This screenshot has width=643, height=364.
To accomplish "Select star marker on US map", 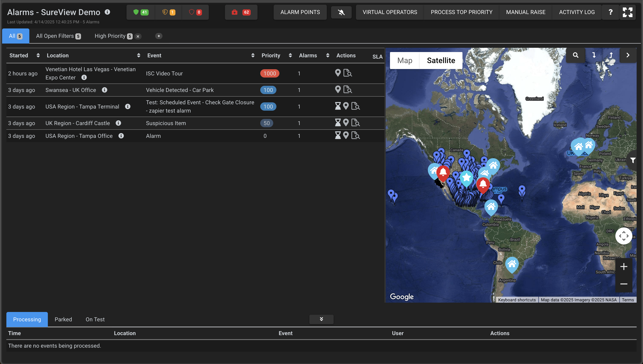I will [x=467, y=178].
